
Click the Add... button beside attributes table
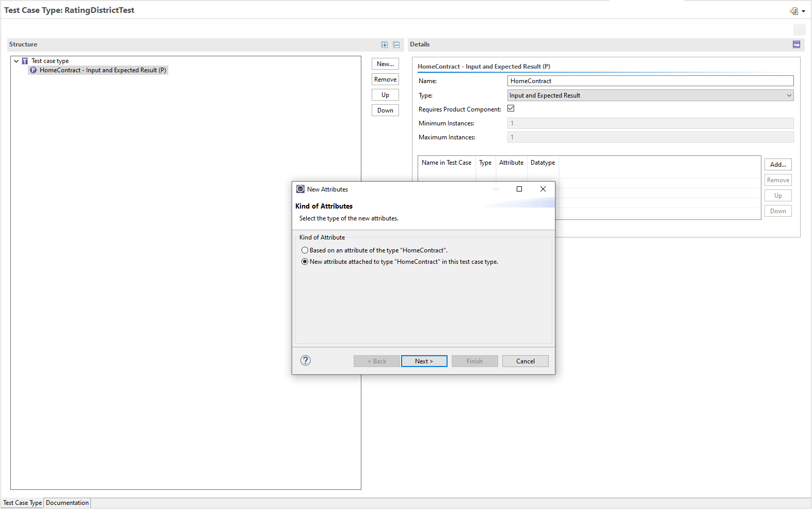(778, 165)
